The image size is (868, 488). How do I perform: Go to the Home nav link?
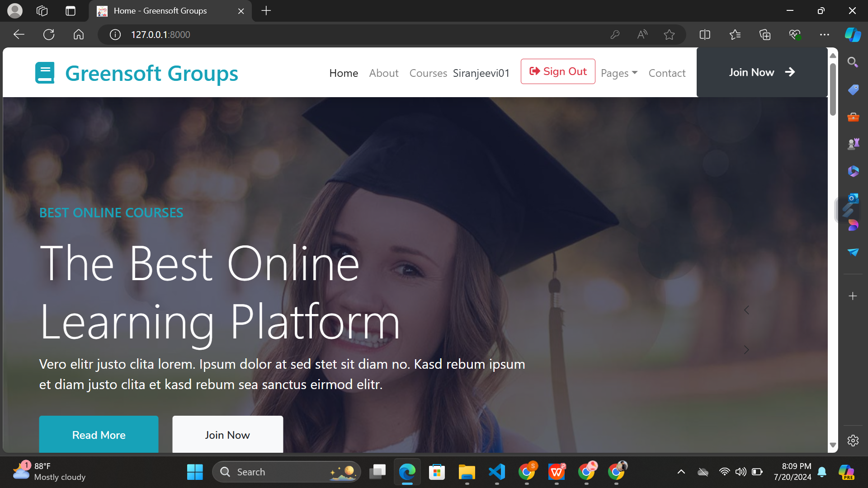[x=344, y=73]
